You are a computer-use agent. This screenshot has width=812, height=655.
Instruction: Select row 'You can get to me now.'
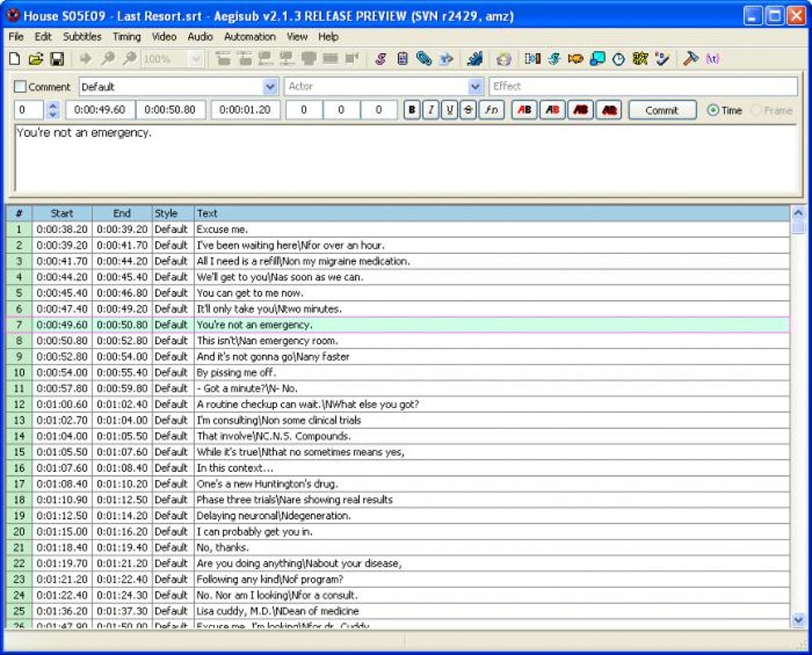tap(398, 293)
